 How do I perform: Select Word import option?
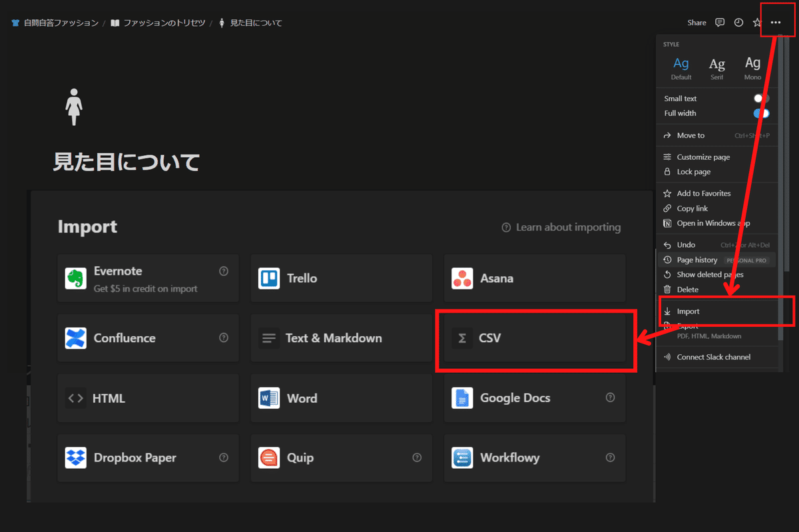pyautogui.click(x=342, y=398)
